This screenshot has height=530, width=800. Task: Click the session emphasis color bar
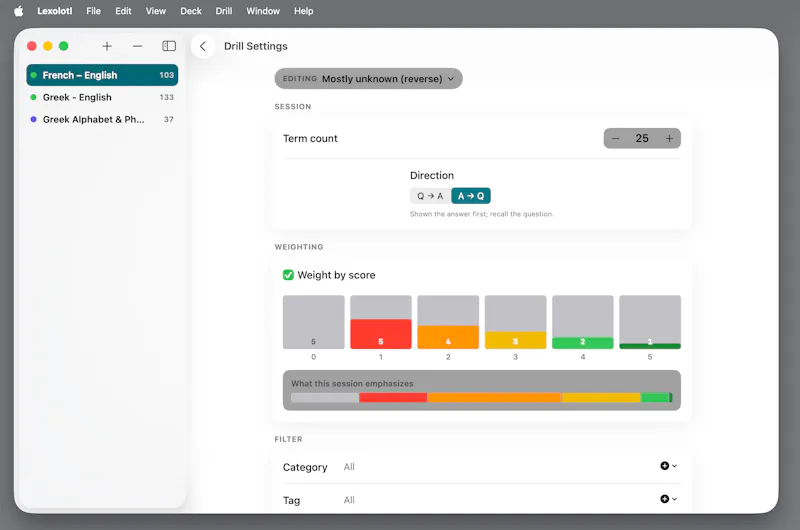coord(482,397)
